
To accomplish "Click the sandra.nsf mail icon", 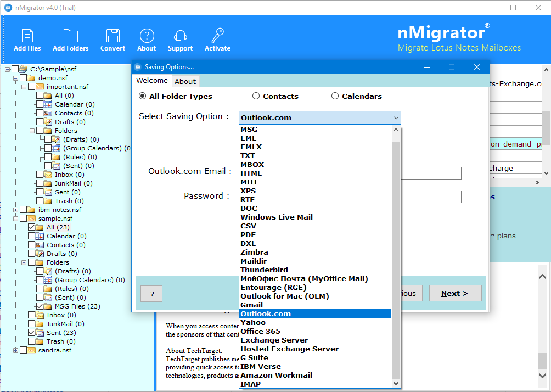I will 32,350.
